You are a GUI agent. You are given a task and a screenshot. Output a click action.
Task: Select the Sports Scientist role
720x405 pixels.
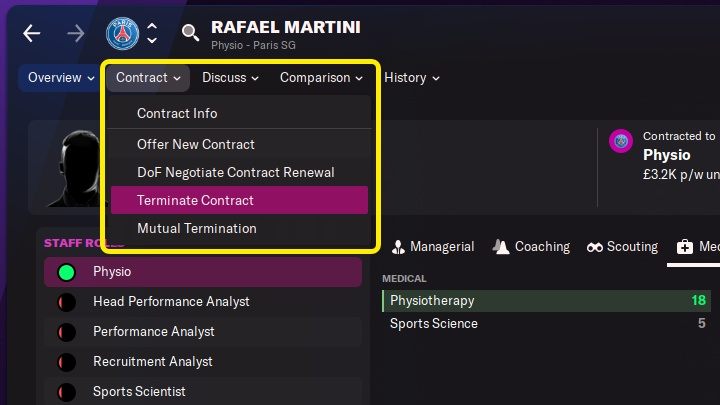(x=139, y=392)
